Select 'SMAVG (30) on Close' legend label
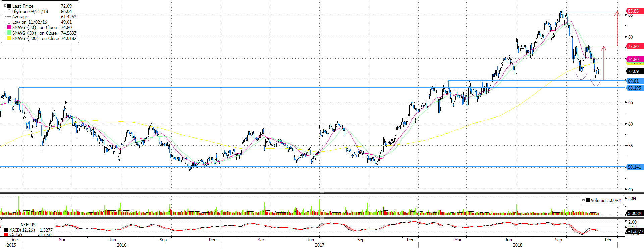Screen dimensions: 644x249 35,33
